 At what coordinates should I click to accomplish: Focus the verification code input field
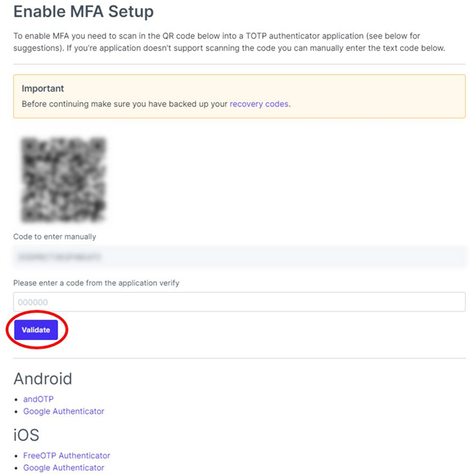(239, 302)
